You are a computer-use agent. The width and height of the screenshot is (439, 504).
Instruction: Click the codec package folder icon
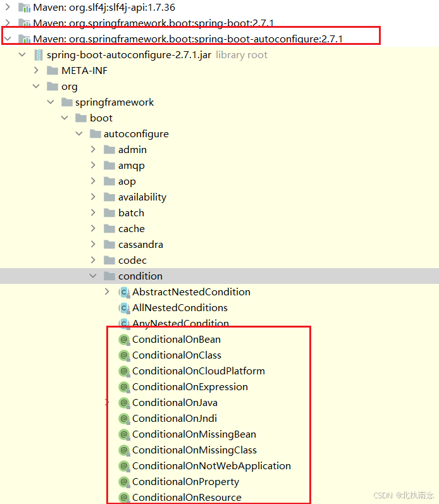click(x=109, y=261)
